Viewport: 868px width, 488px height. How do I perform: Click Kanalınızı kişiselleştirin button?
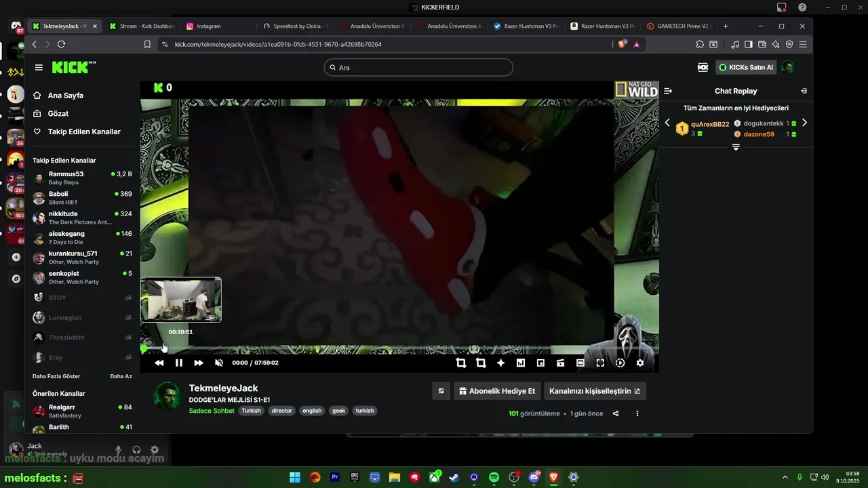[595, 391]
